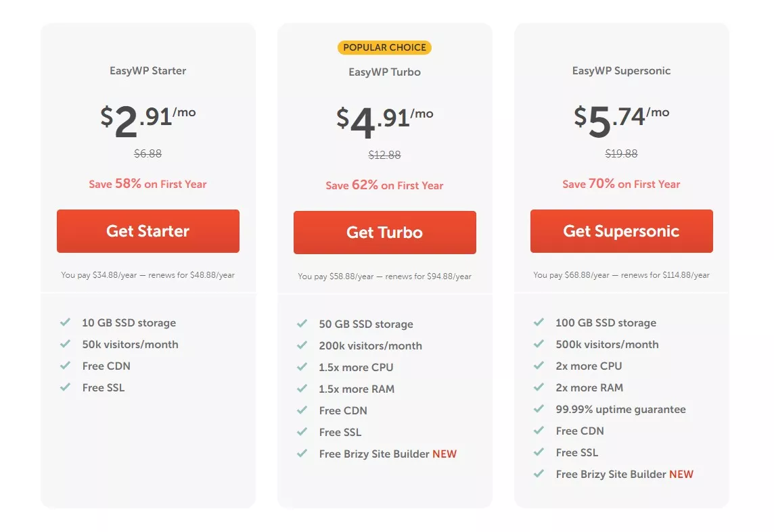Click Supersonic's Free Brizy Site Builder NEW text
This screenshot has width=774, height=532.
(624, 474)
